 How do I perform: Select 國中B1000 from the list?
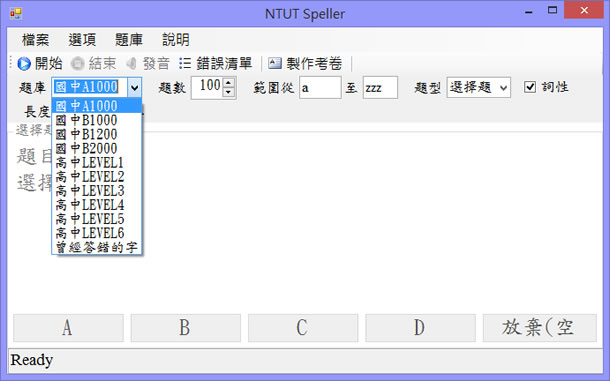tap(96, 120)
